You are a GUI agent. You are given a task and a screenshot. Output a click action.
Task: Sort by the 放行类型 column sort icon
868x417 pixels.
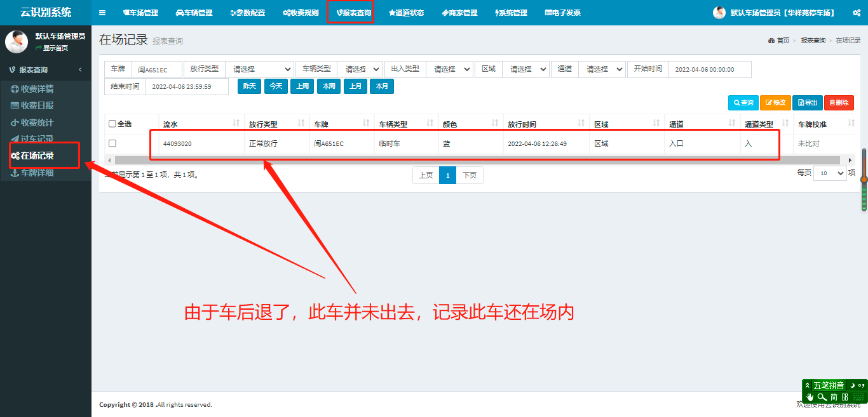tap(301, 123)
